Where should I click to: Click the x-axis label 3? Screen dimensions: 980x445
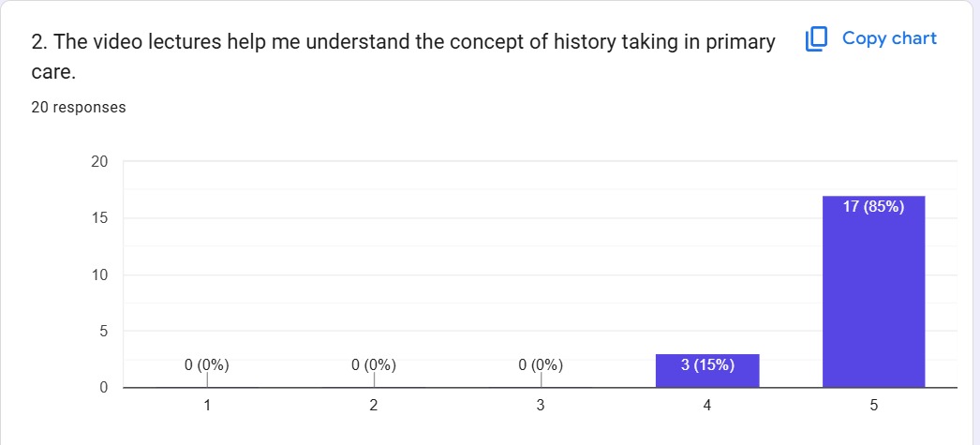coord(541,406)
